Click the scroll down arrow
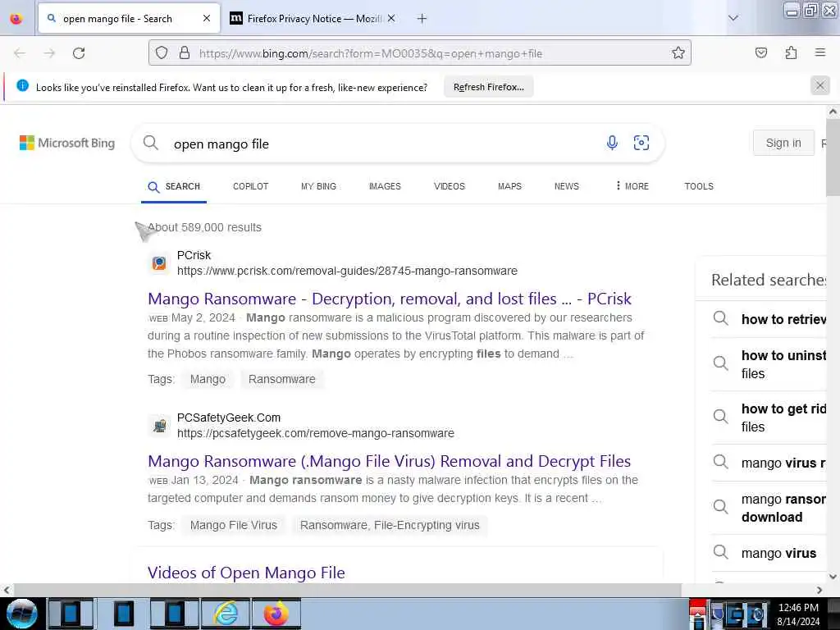This screenshot has height=630, width=840. pyautogui.click(x=833, y=577)
